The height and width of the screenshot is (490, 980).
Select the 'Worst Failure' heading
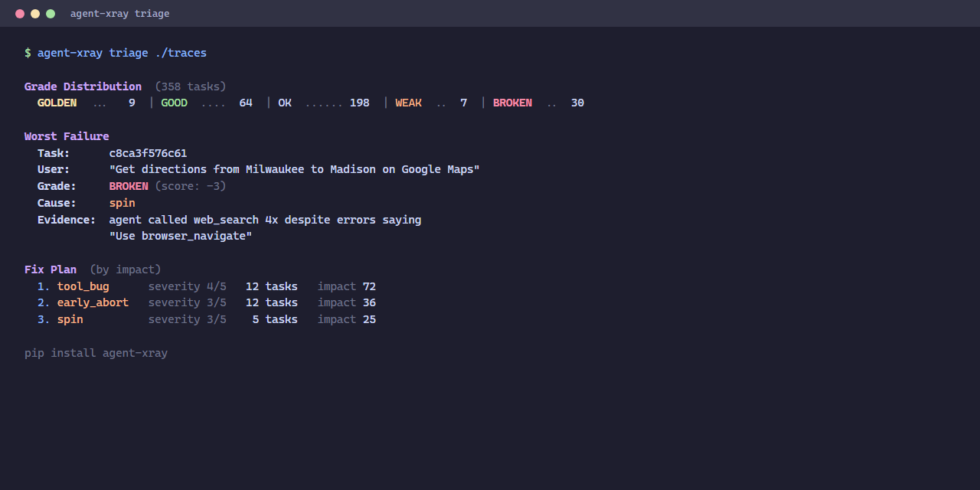point(67,136)
